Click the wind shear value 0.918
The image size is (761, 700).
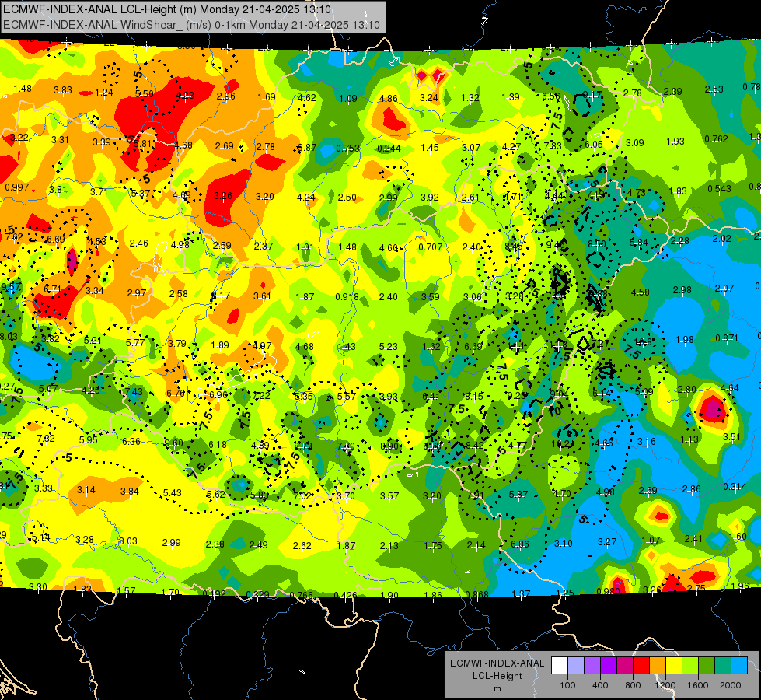pos(347,297)
